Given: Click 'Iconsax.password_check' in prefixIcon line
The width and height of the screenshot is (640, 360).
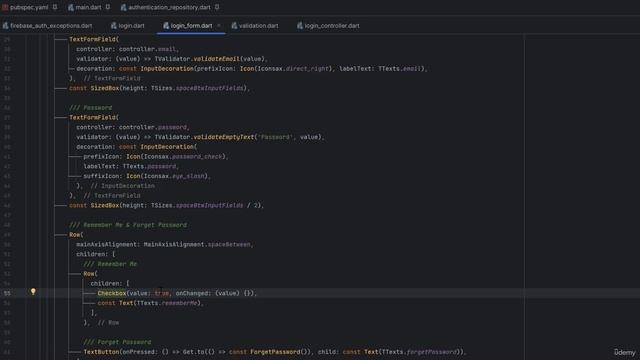Looking at the screenshot, I should coord(183,157).
